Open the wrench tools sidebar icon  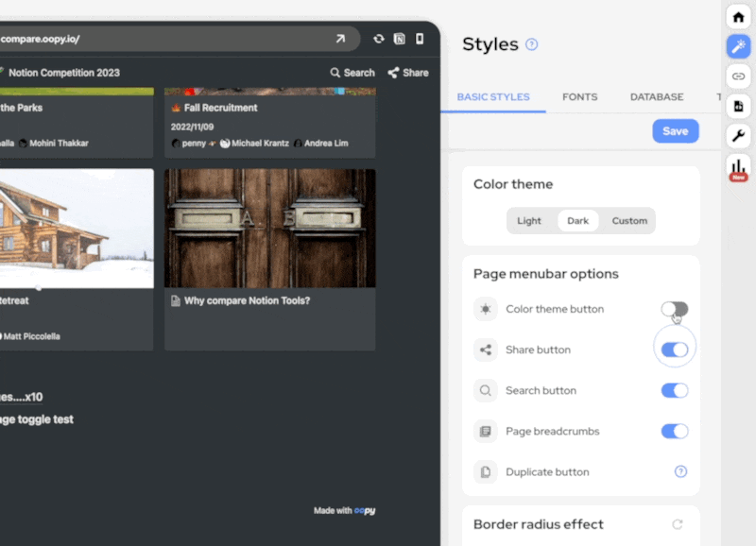pyautogui.click(x=738, y=136)
